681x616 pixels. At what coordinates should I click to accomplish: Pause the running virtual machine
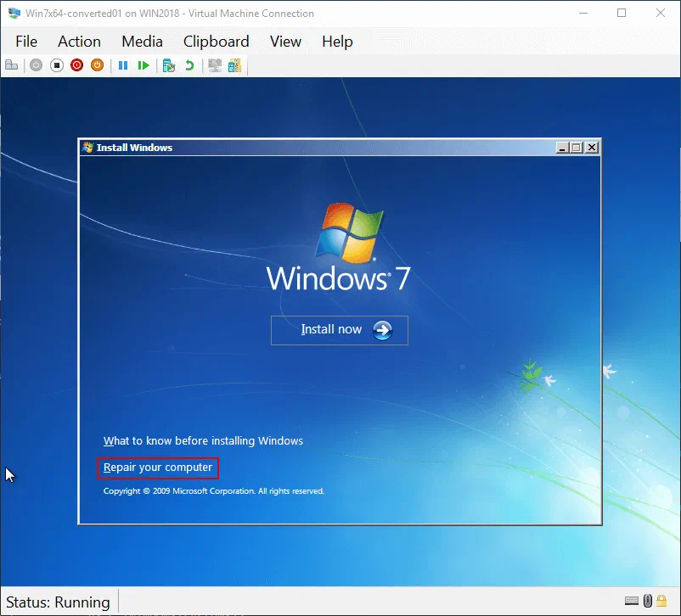pyautogui.click(x=122, y=65)
